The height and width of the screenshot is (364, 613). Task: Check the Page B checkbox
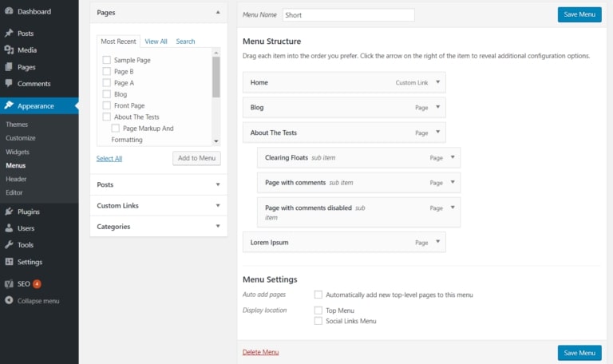pyautogui.click(x=106, y=71)
